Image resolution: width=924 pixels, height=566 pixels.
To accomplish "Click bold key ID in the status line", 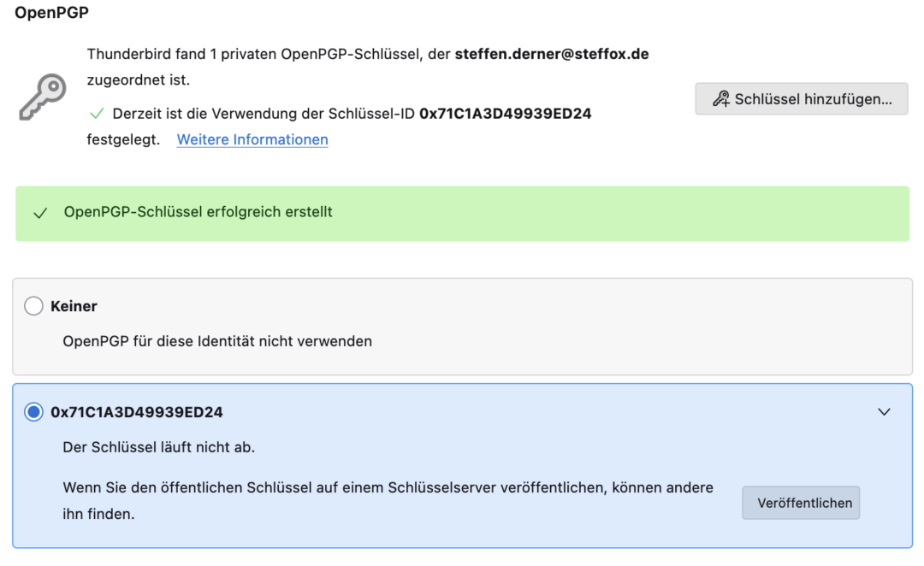I will 505,114.
